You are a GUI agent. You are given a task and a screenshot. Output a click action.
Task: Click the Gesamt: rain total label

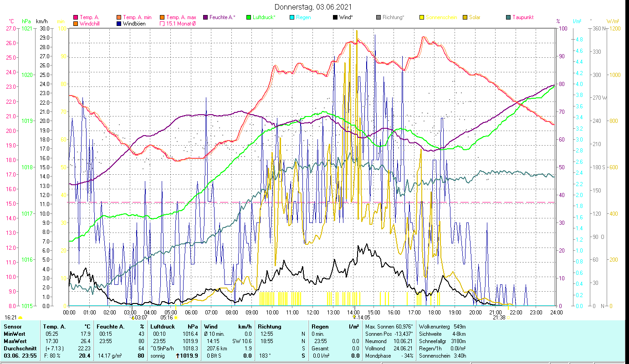[321, 348]
